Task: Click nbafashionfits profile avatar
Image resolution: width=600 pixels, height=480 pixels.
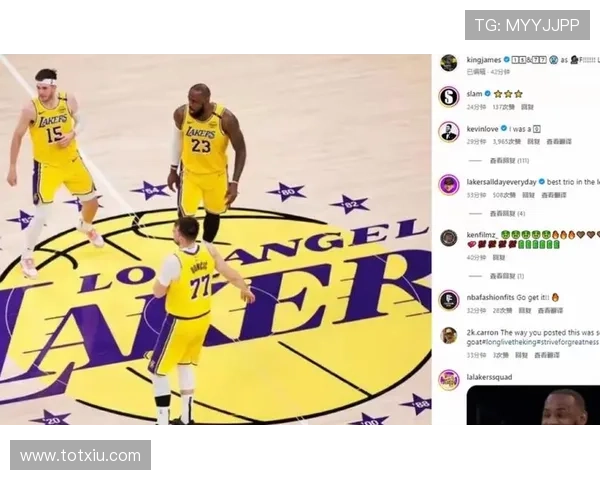Action: 449,300
